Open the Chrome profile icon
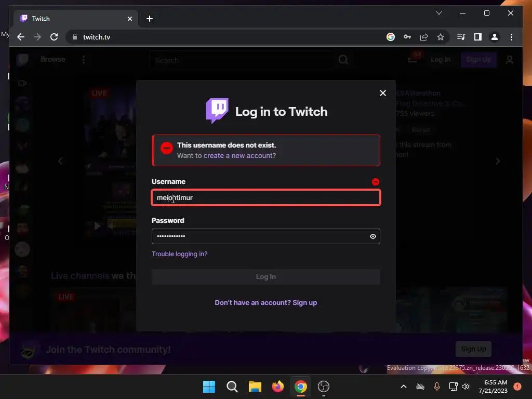The width and height of the screenshot is (532, 399). (x=495, y=37)
